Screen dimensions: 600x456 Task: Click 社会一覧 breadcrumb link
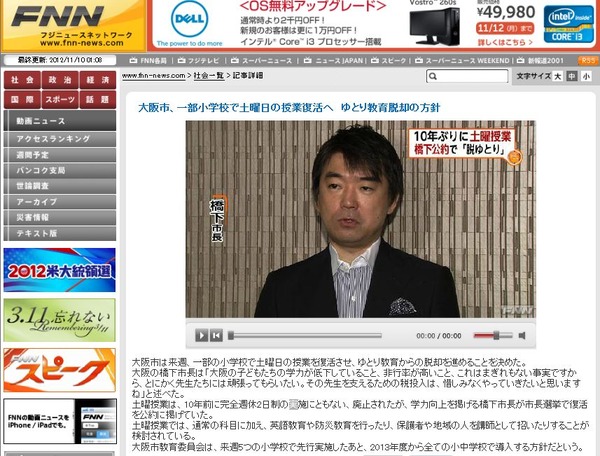point(209,76)
